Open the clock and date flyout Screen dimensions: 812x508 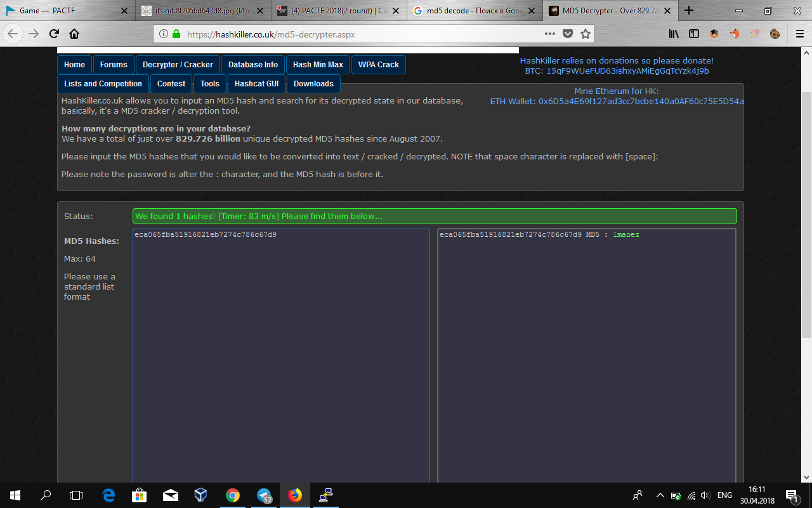coord(757,495)
